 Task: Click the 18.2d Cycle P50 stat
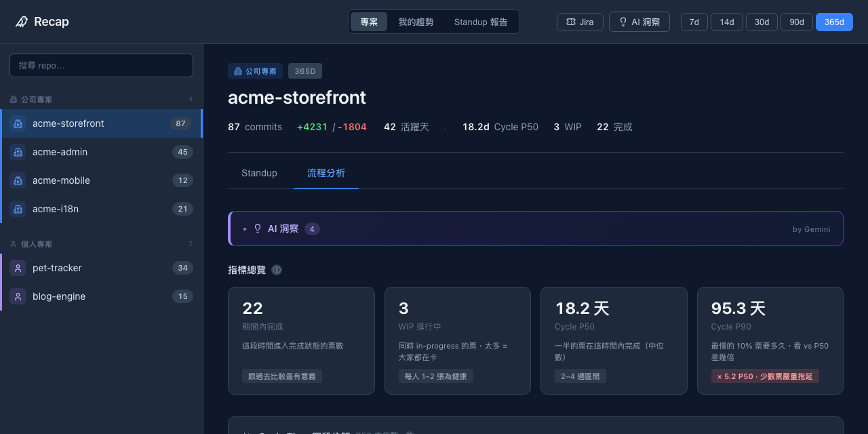pyautogui.click(x=500, y=127)
